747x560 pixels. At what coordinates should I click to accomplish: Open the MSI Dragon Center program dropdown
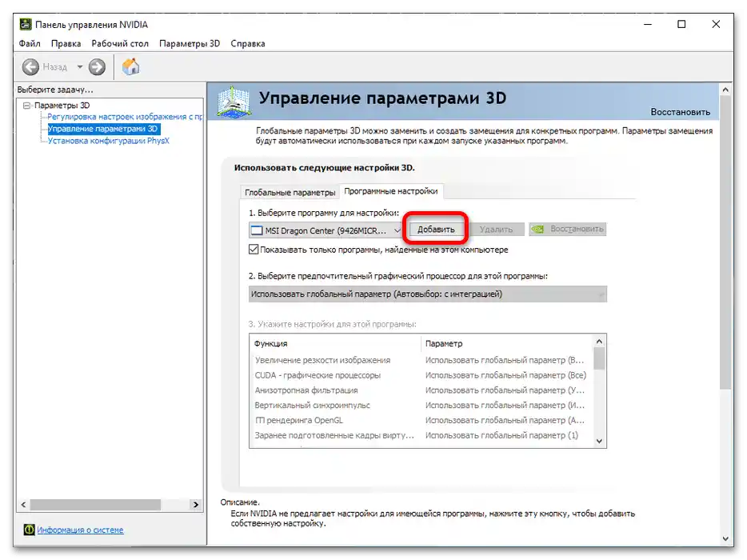click(x=326, y=230)
